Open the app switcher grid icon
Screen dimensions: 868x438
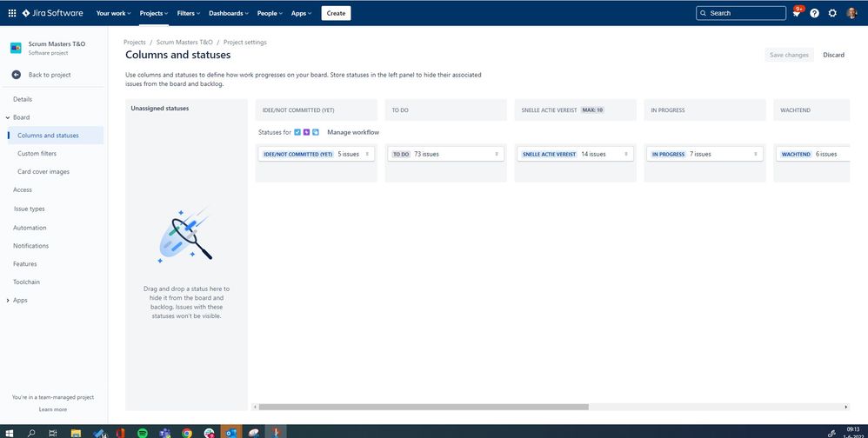(11, 13)
